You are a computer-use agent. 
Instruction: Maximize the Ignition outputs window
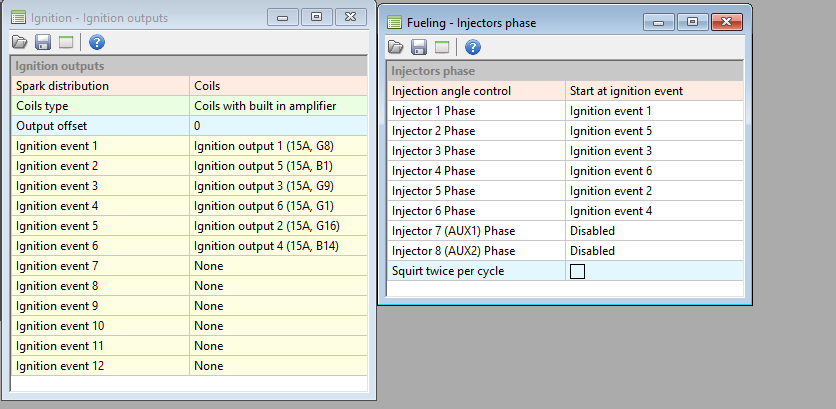pos(317,17)
